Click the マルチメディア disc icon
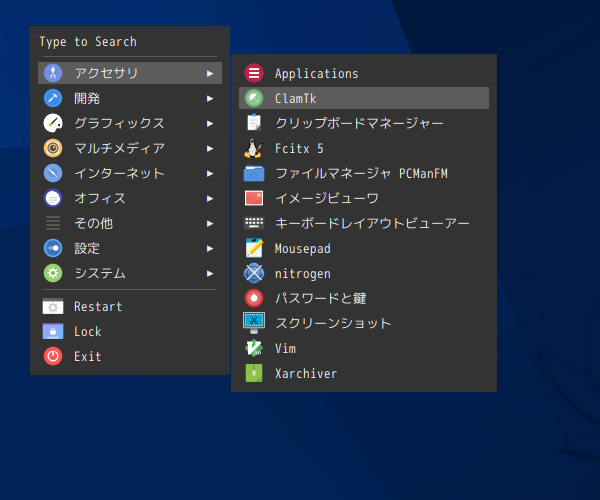The width and height of the screenshot is (600, 500). point(53,148)
